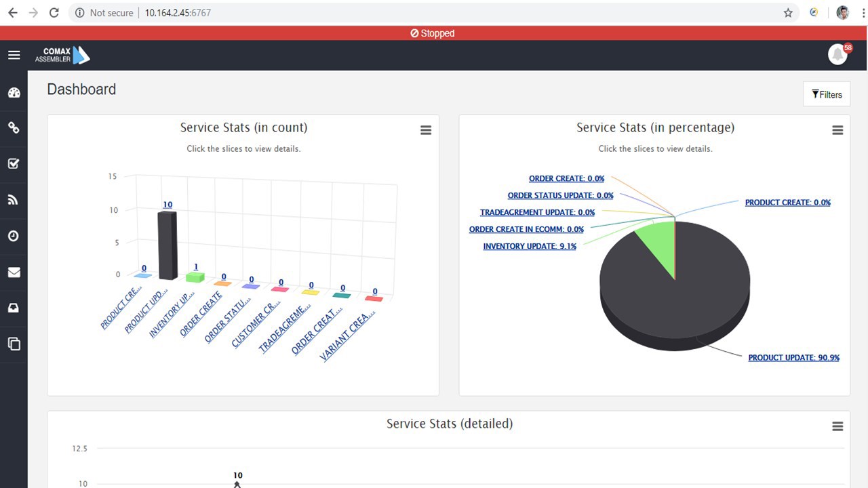Open the hamburger menu in the header
The image size is (868, 488).
coord(14,56)
